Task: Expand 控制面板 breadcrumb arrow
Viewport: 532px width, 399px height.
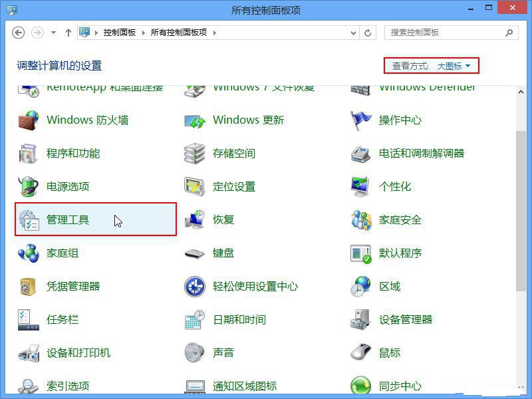Action: click(x=143, y=33)
